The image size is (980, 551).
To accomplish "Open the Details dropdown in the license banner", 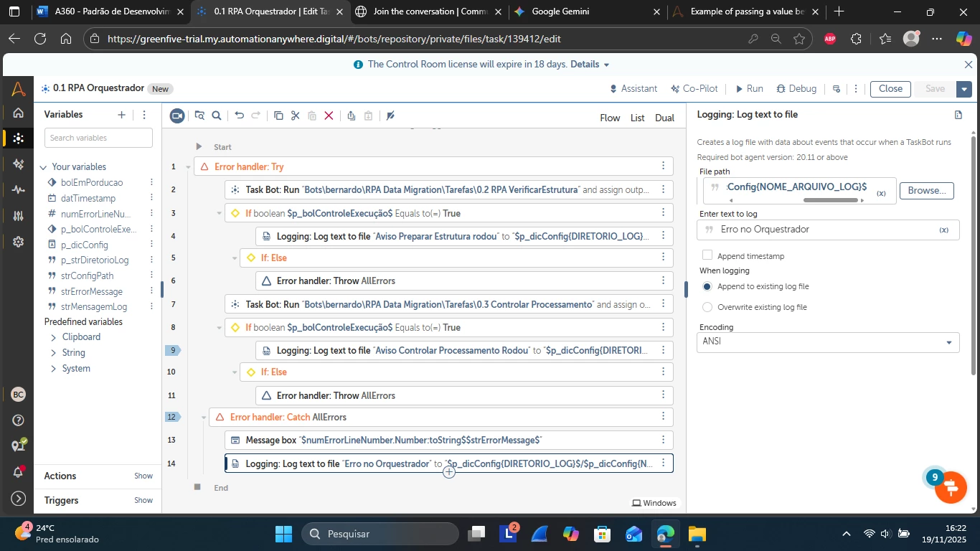I will pyautogui.click(x=590, y=65).
